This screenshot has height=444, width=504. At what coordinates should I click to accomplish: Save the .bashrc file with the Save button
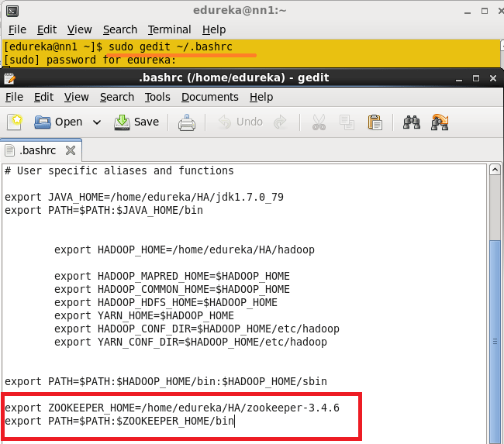(x=136, y=122)
